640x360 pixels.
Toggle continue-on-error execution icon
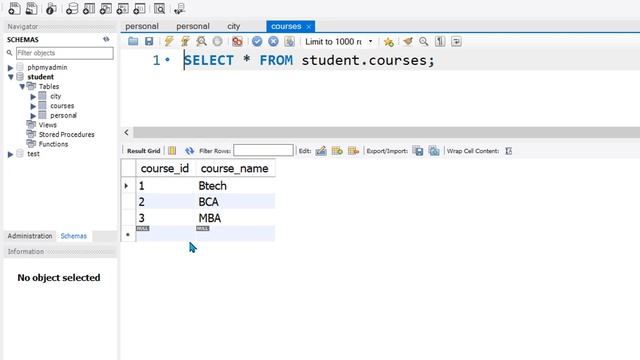click(x=237, y=41)
